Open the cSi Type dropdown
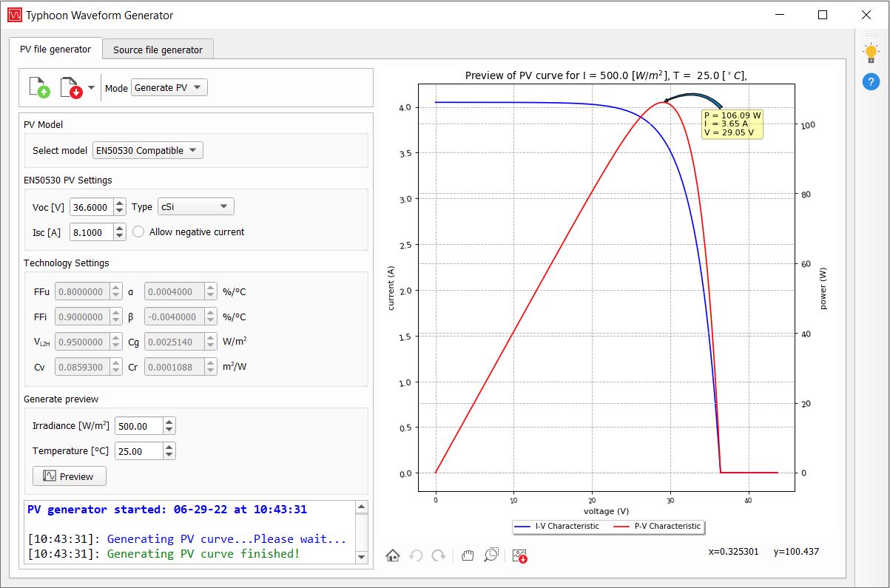Viewport: 890px width, 588px height. [x=195, y=207]
